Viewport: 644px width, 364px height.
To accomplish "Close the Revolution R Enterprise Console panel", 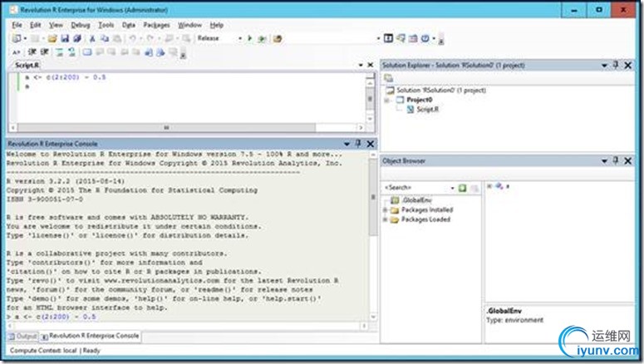I will tap(371, 144).
